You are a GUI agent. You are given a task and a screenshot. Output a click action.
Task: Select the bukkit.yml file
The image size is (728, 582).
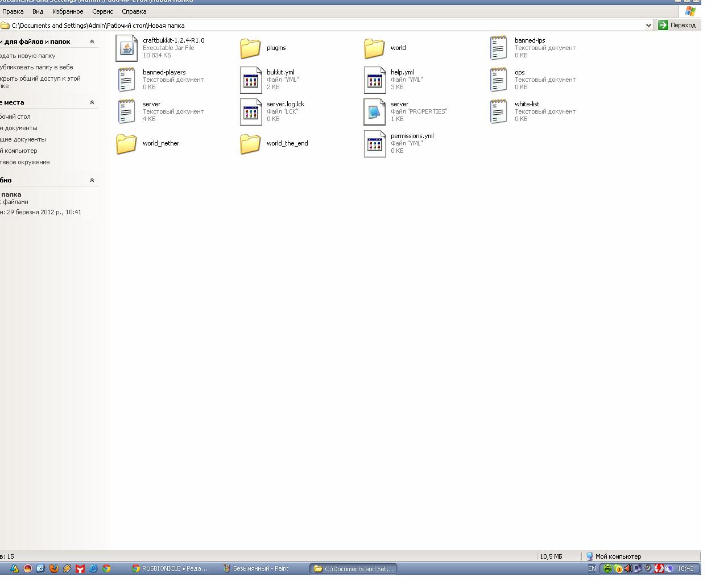click(x=269, y=80)
